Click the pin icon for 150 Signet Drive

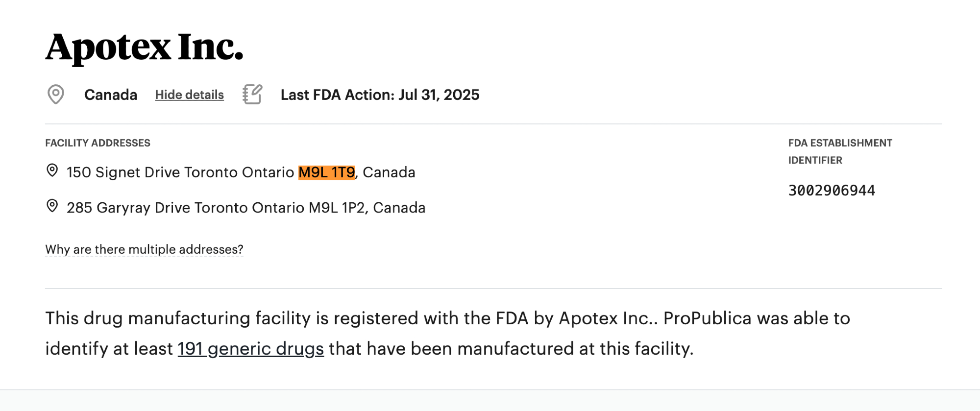(x=52, y=170)
